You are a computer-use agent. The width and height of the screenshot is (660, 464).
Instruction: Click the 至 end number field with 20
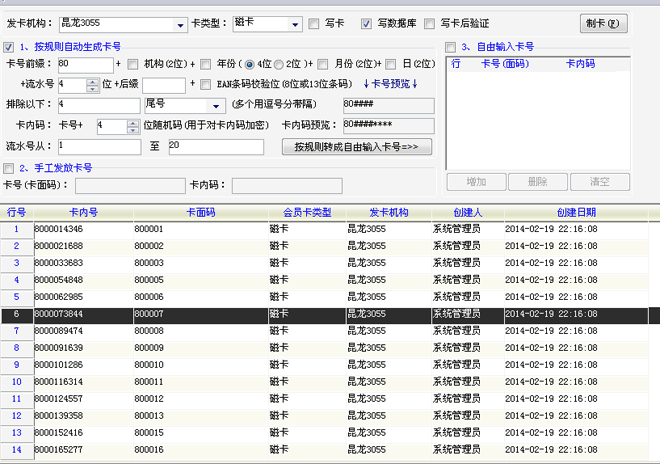[216, 147]
